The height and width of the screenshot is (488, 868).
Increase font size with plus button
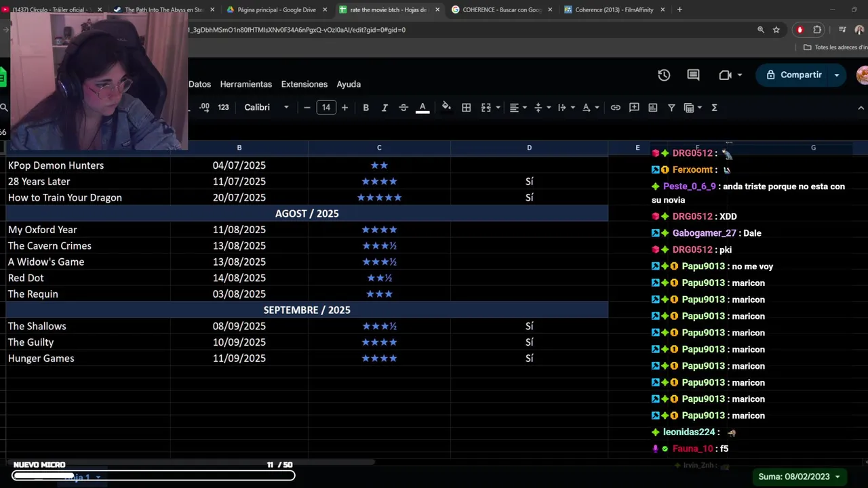[344, 108]
